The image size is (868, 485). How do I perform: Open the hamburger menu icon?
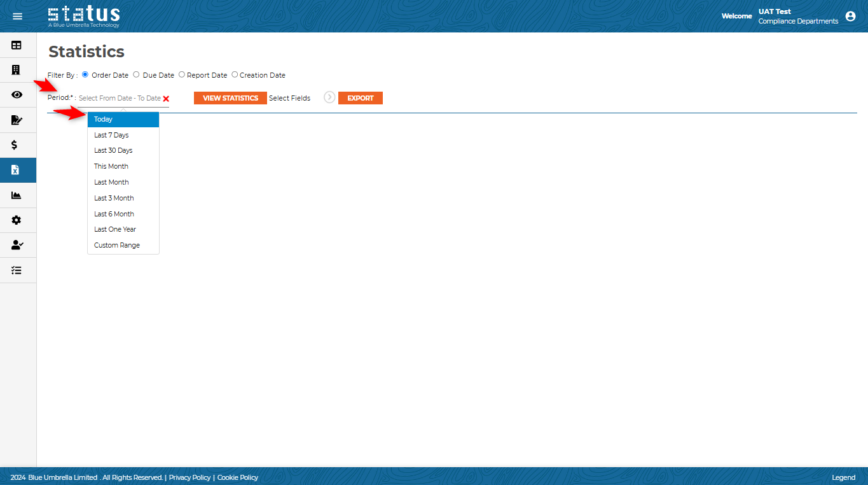[x=17, y=16]
